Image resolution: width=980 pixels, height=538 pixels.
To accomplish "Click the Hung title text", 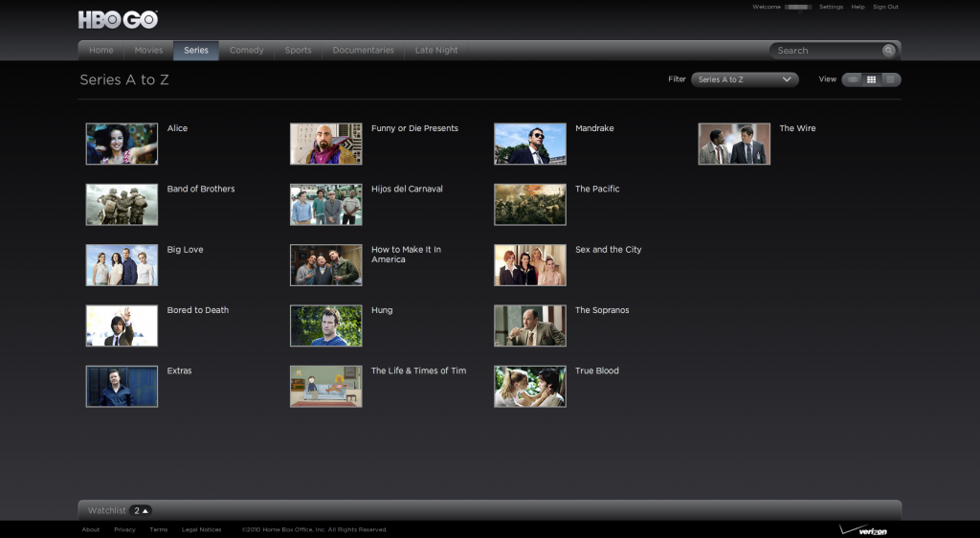I will (x=382, y=310).
